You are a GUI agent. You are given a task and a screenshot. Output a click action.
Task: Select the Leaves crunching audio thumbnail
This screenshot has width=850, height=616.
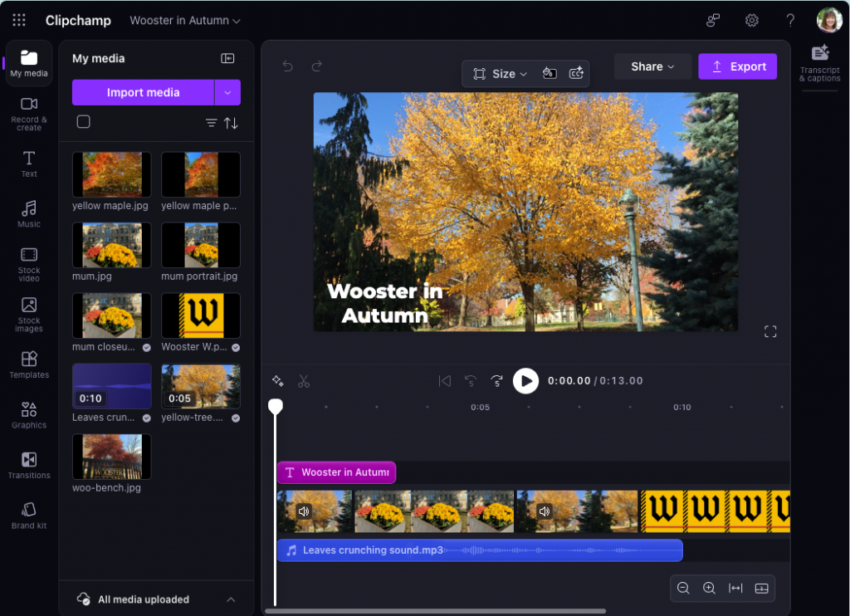tap(112, 386)
